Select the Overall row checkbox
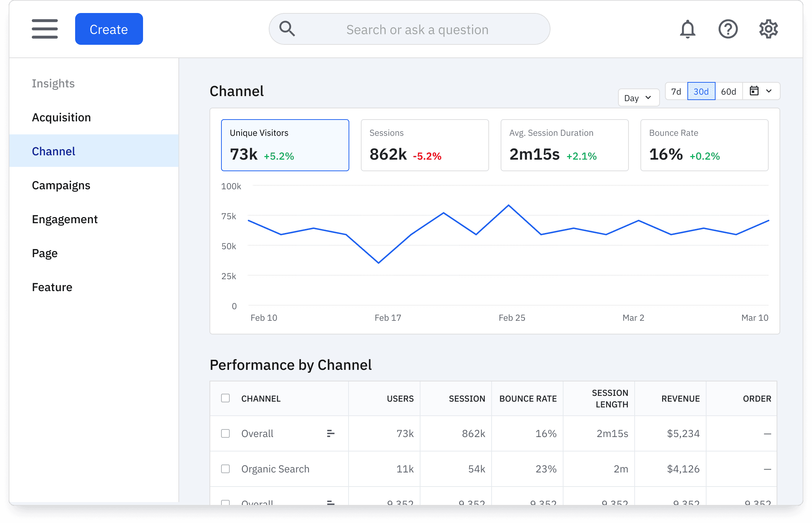Screen dimensions: 812x523 [x=225, y=433]
